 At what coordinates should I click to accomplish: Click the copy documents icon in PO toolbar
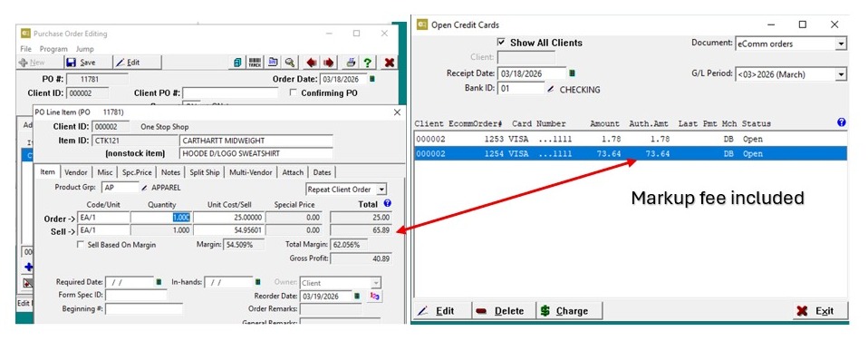pos(237,63)
